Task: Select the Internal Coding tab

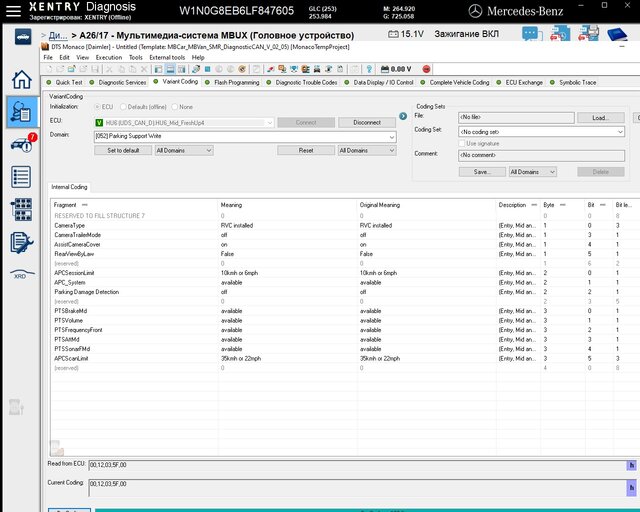Action: point(69,187)
